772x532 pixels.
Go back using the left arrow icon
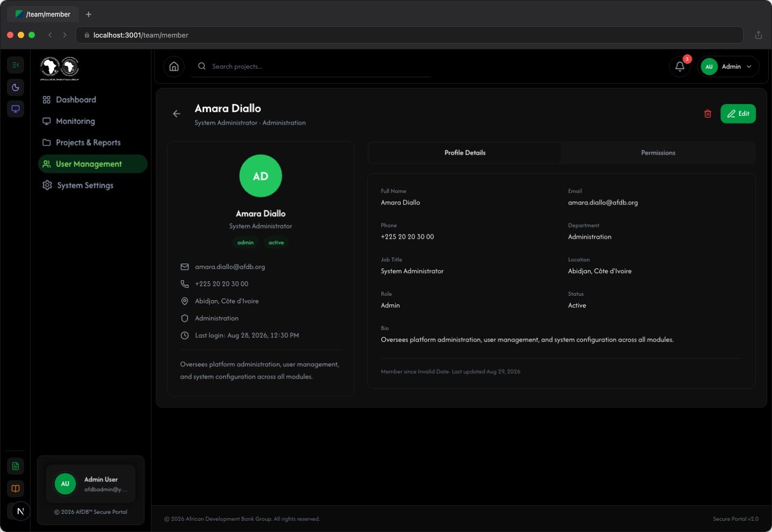click(x=177, y=114)
